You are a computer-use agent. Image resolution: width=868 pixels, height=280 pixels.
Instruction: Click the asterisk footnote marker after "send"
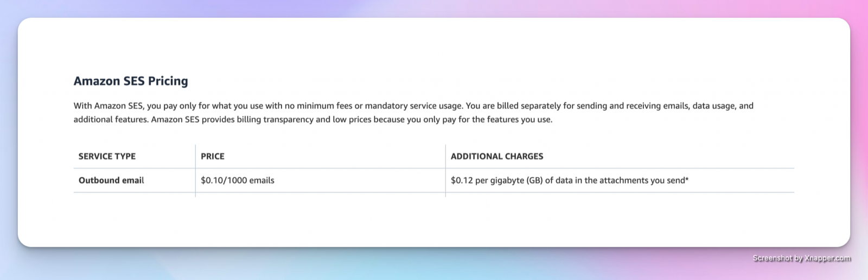[687, 179]
